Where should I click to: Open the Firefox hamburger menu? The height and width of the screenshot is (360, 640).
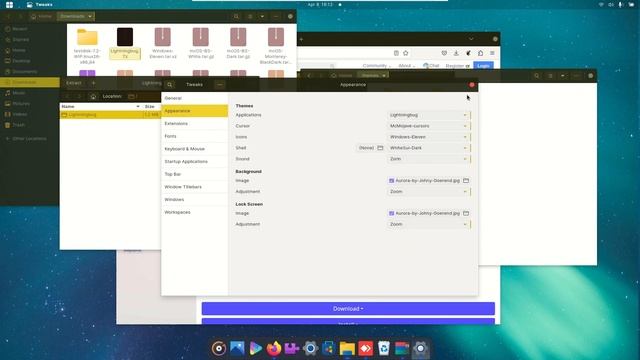pos(492,53)
